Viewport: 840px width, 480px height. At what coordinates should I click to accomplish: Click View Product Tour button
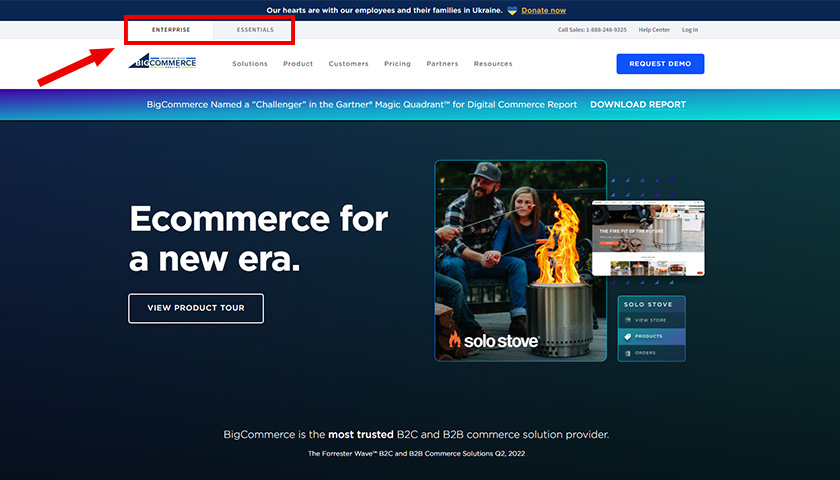[196, 308]
